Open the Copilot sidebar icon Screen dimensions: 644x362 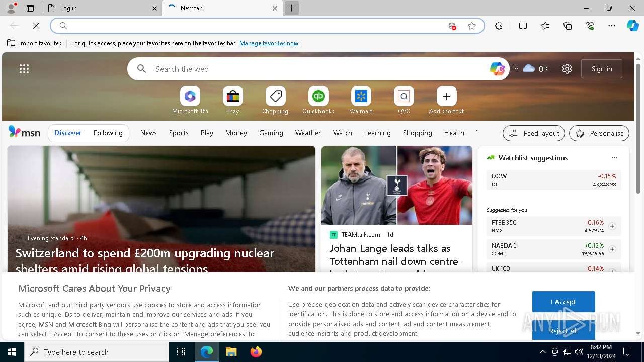(632, 26)
